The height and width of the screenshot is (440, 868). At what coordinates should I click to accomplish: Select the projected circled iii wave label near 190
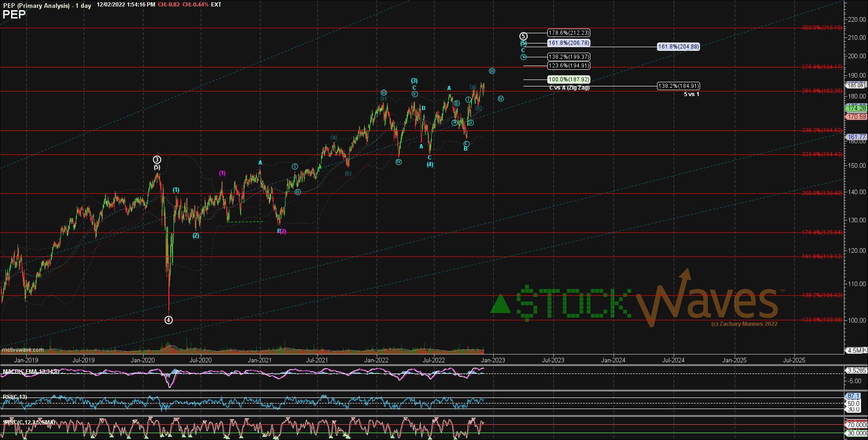[492, 71]
